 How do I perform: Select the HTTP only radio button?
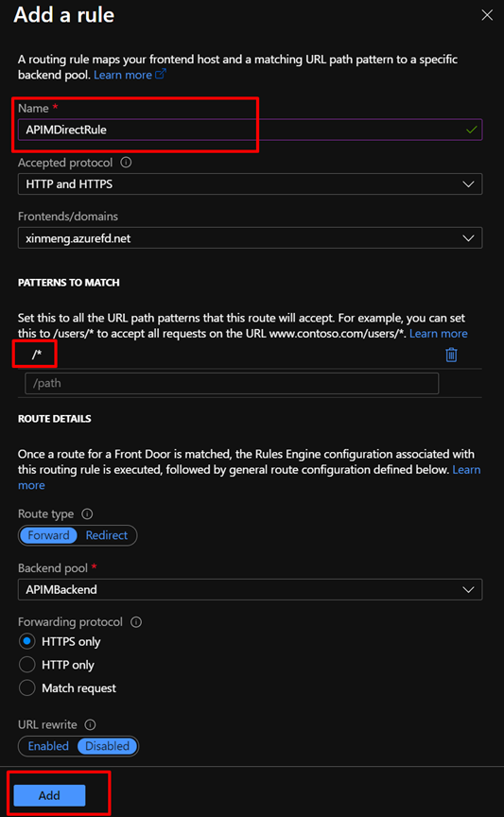tap(27, 665)
